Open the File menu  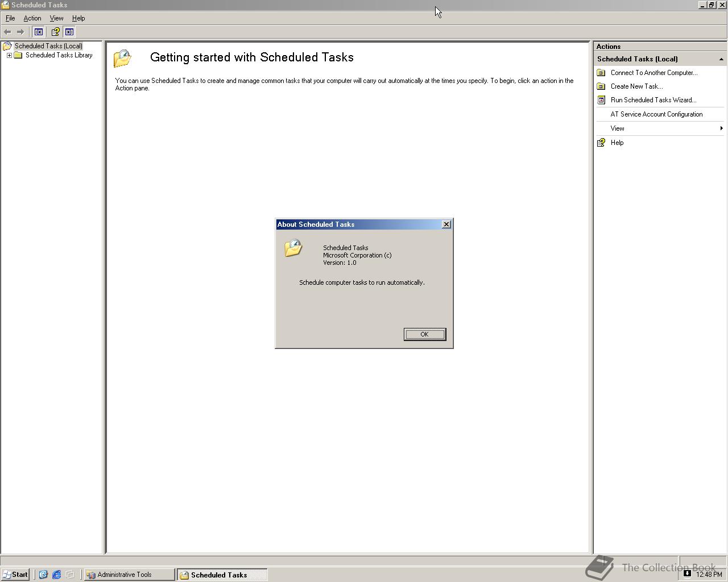pos(10,18)
